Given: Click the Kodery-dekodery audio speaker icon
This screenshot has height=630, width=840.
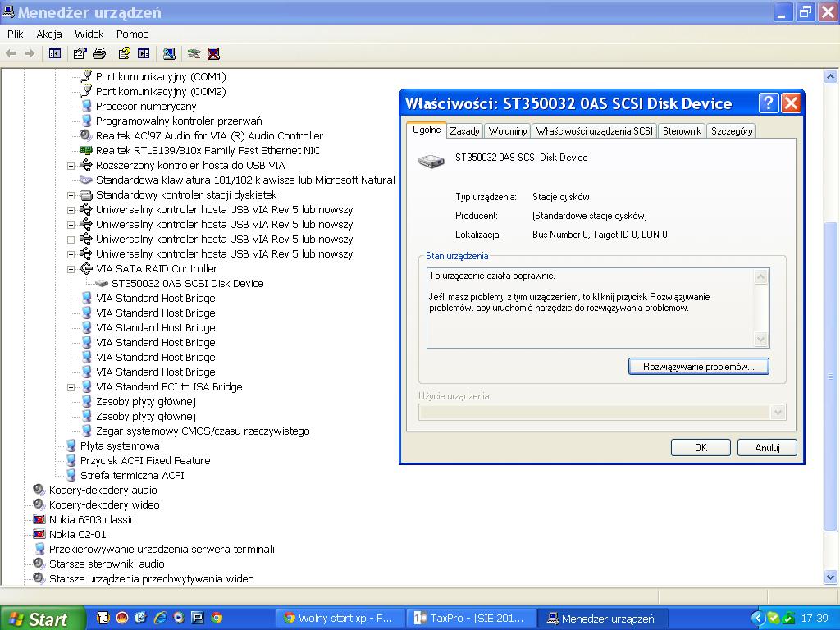Looking at the screenshot, I should point(39,490).
